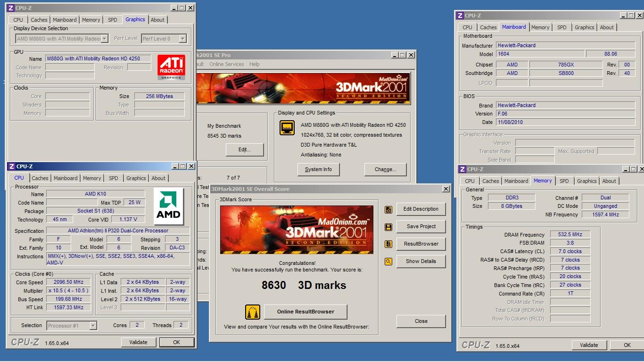The width and height of the screenshot is (644, 362).
Task: Click the Level 2 cache 2 x 512 KBytes value
Action: coord(143,299)
